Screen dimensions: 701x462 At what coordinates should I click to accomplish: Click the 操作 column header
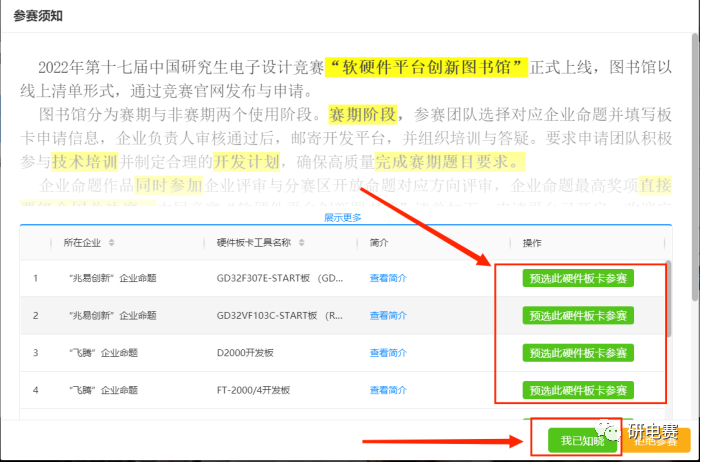(x=532, y=243)
